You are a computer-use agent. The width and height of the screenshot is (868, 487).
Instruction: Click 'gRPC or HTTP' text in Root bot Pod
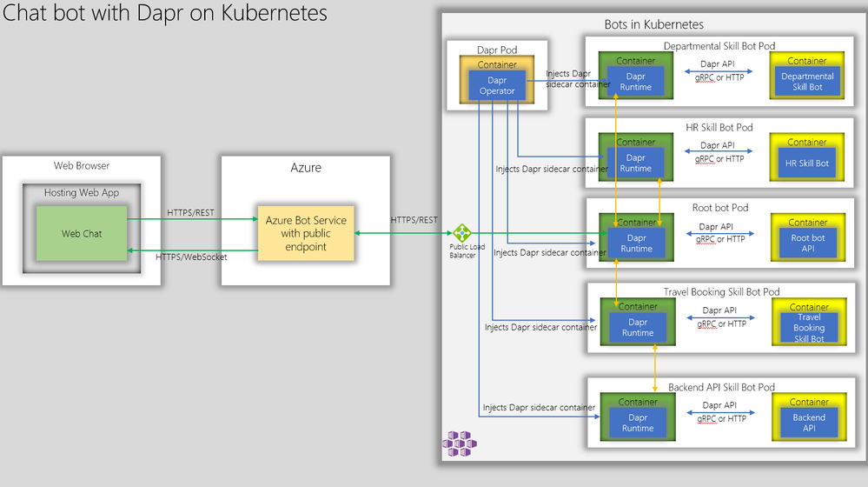point(720,239)
